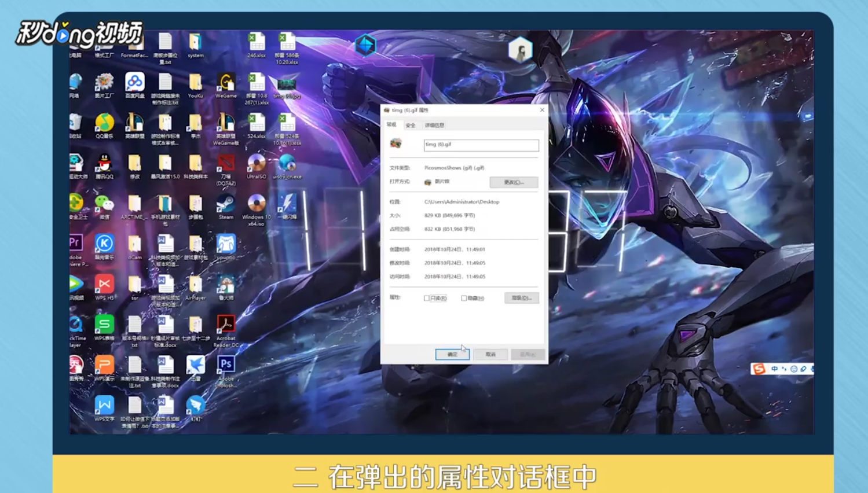Click the 钉钉 DingTalk desktop icon
This screenshot has height=493, width=868.
[x=196, y=410]
